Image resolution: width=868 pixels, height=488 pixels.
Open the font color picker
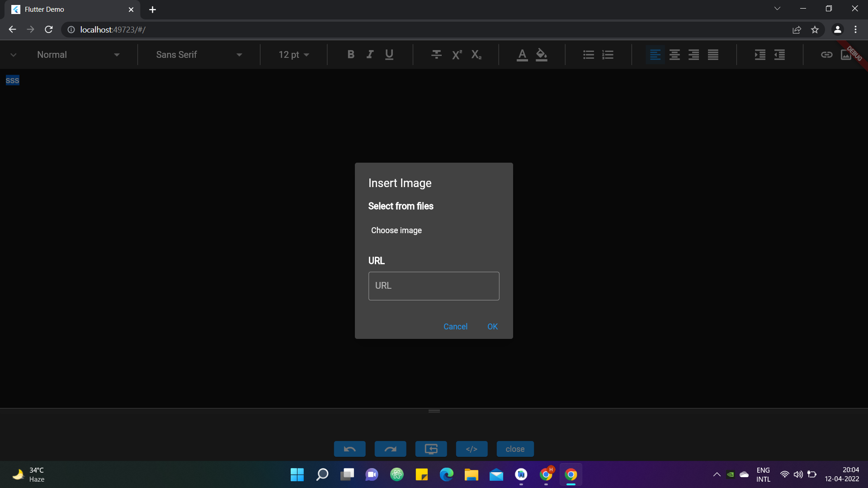[x=522, y=55]
